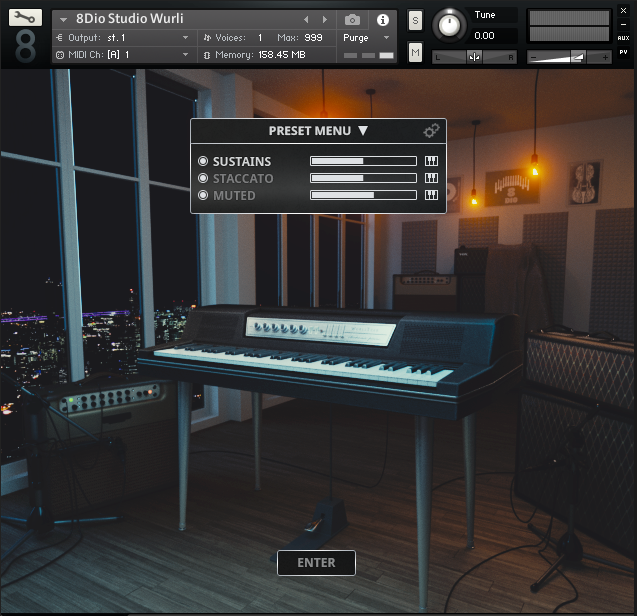Close the instrument with X button

[x=623, y=11]
